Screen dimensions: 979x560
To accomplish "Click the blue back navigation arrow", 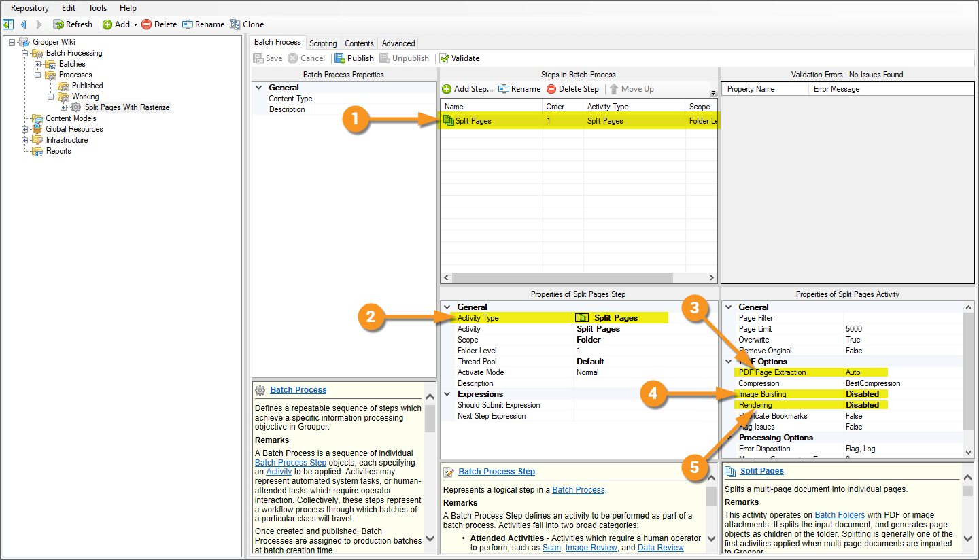I will tap(24, 24).
